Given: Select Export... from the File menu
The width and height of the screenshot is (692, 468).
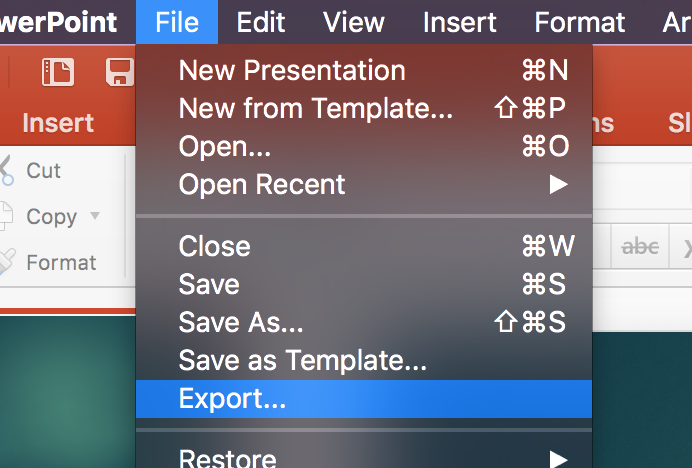Looking at the screenshot, I should pos(364,399).
